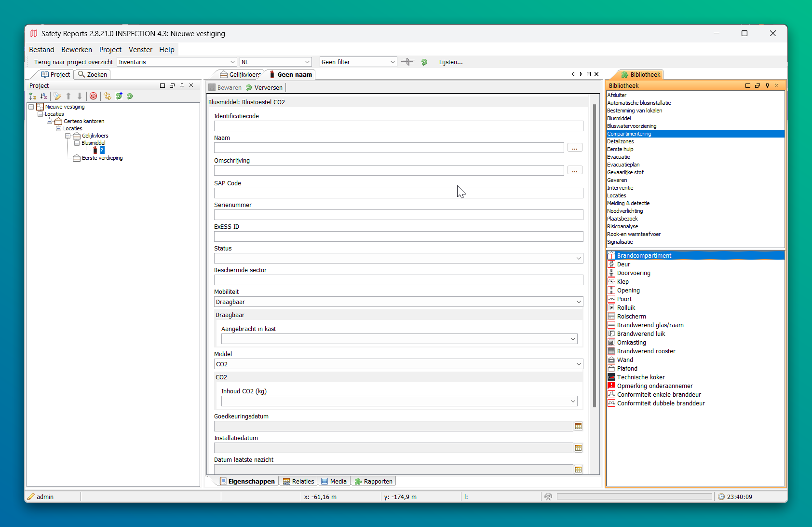812x527 pixels.
Task: Click the red prohibition icon in Project toolbar
Action: (94, 96)
